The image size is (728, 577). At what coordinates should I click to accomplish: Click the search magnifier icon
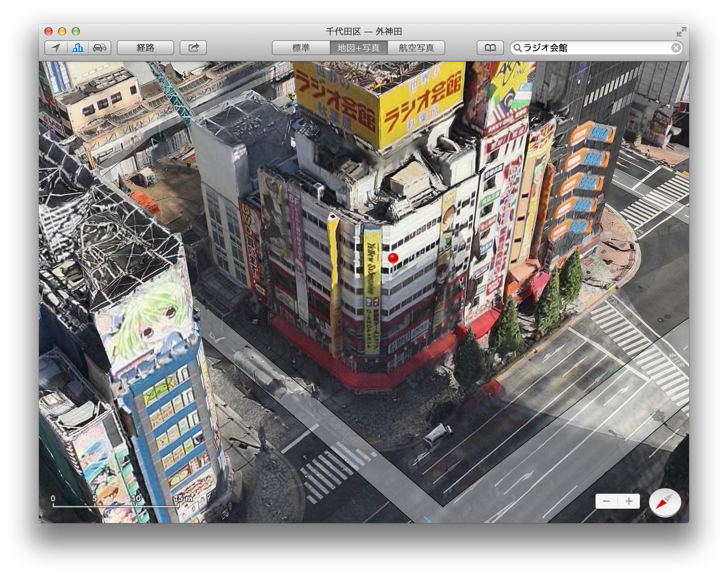pyautogui.click(x=518, y=48)
